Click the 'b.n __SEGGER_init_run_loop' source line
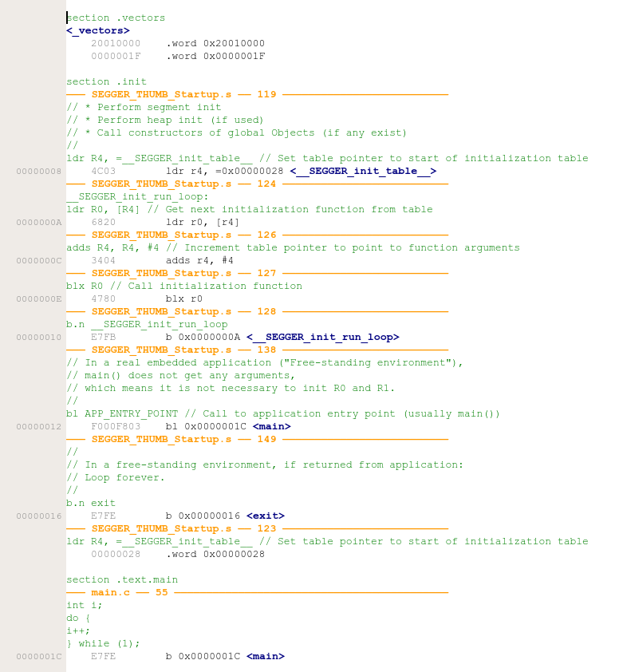 (x=147, y=325)
